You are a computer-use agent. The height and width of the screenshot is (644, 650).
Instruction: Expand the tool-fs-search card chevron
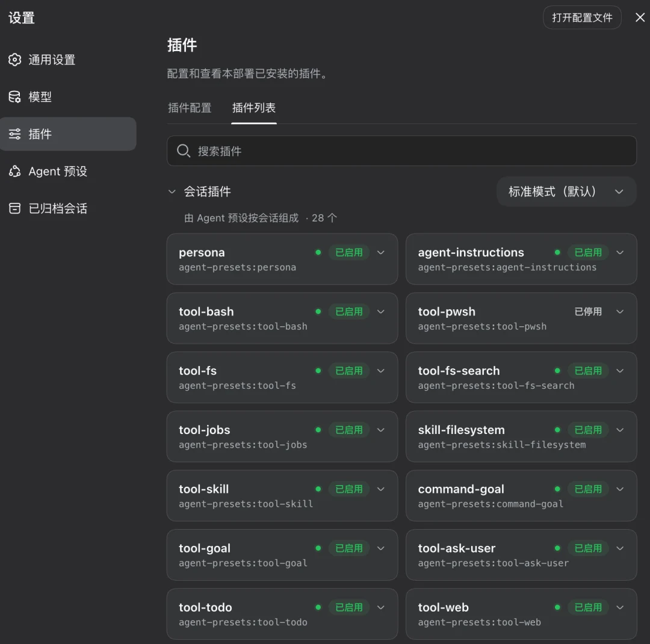pyautogui.click(x=620, y=371)
